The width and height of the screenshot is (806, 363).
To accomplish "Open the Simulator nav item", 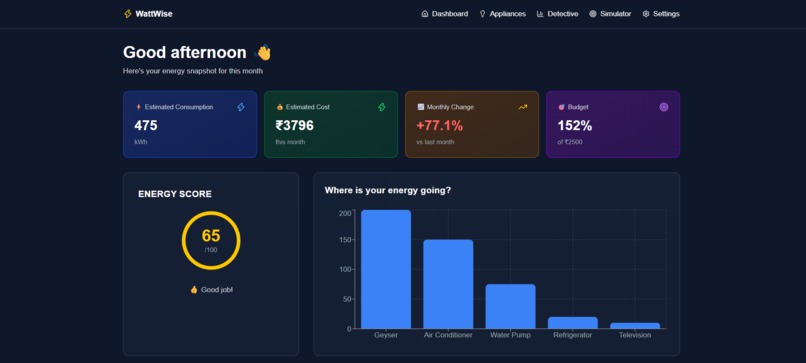I will click(610, 14).
